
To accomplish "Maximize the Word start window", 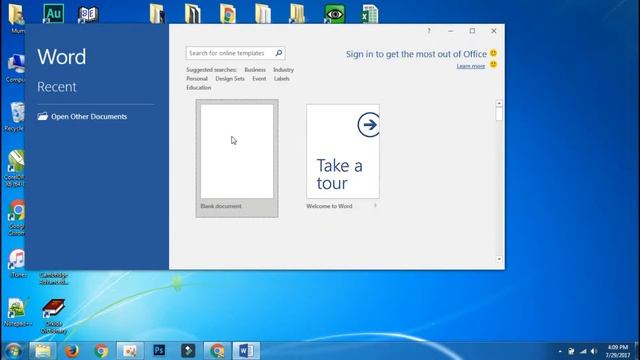I will pos(472,31).
